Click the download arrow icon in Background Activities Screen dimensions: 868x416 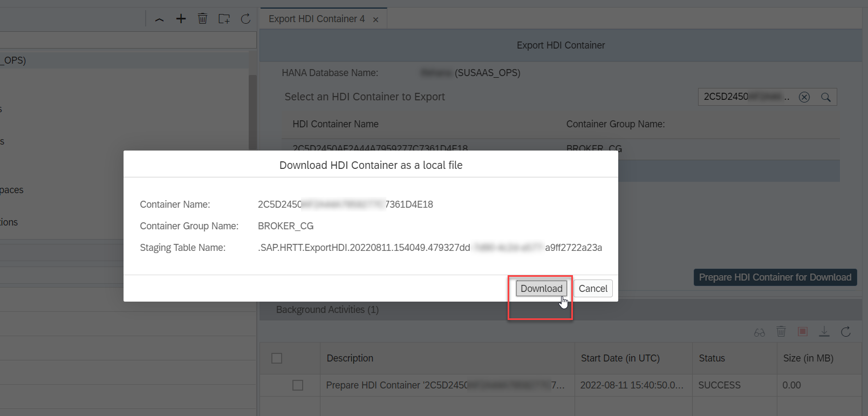tap(824, 332)
